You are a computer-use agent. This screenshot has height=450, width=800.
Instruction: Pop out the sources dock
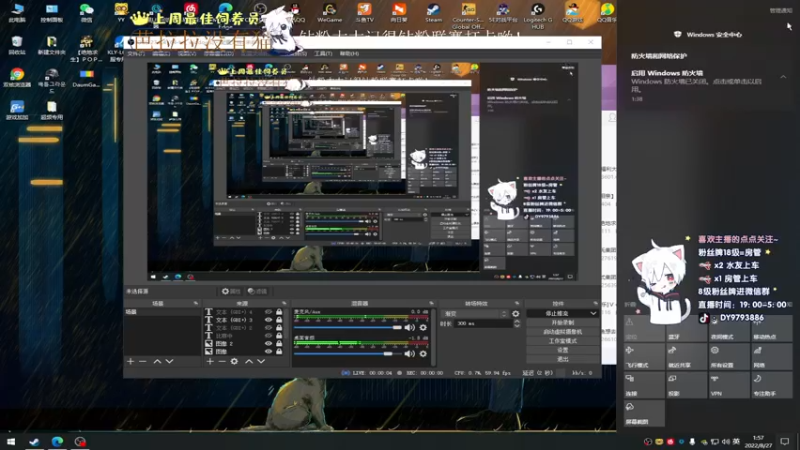[284, 303]
